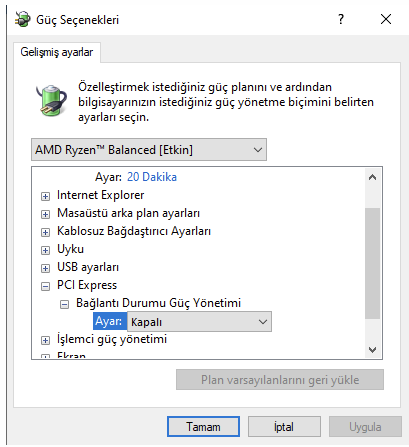409x447 pixels.
Task: Select the Gelişmiş ayarlar tab
Action: pyautogui.click(x=57, y=52)
